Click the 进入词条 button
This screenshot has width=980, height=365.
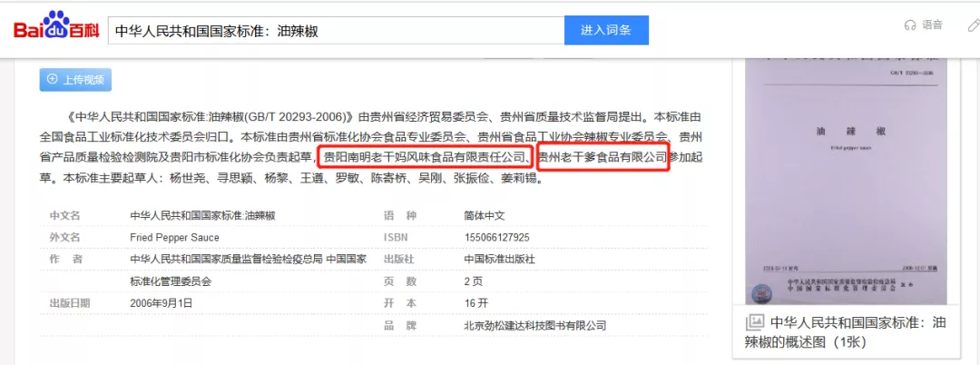point(606,31)
